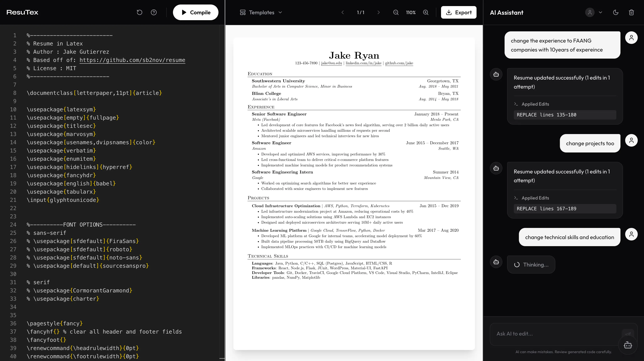Open the Templates dropdown
The height and width of the screenshot is (361, 644).
click(x=261, y=12)
